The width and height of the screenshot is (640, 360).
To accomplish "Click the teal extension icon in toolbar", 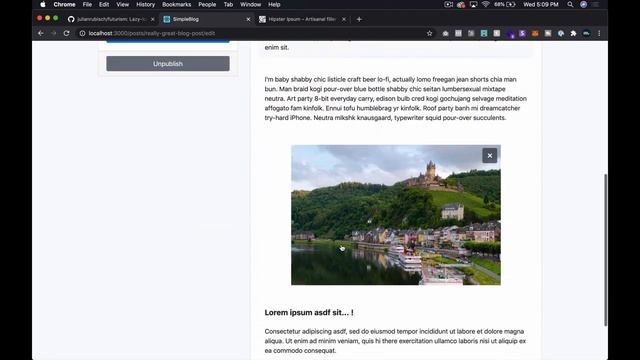I will click(484, 33).
